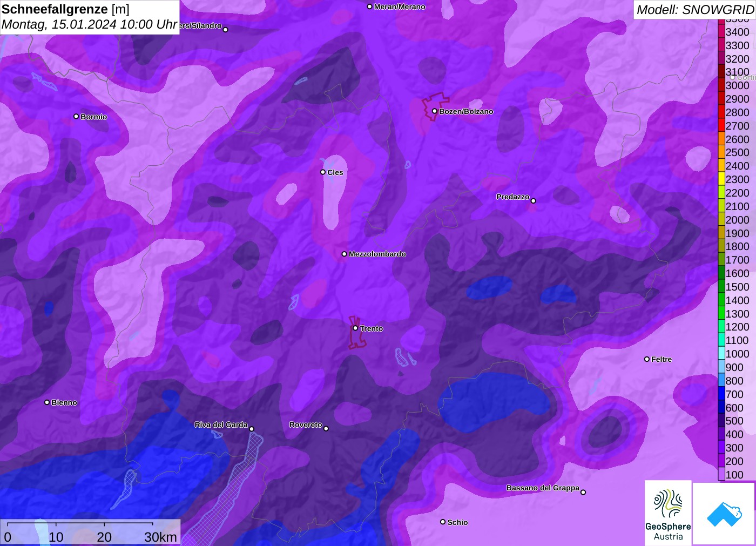756x546 pixels.
Task: Select the 500 m legend swatch
Action: 721,421
